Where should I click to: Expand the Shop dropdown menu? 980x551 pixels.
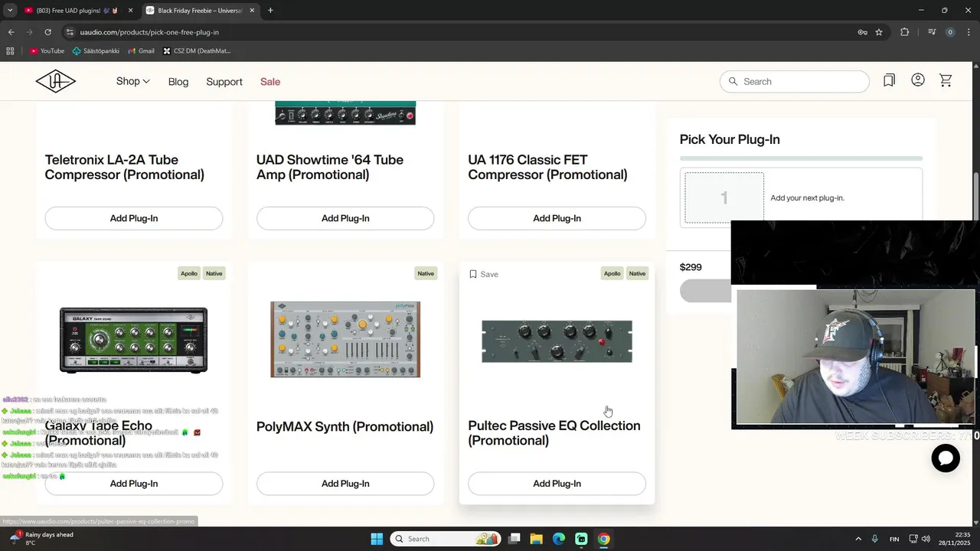132,81
